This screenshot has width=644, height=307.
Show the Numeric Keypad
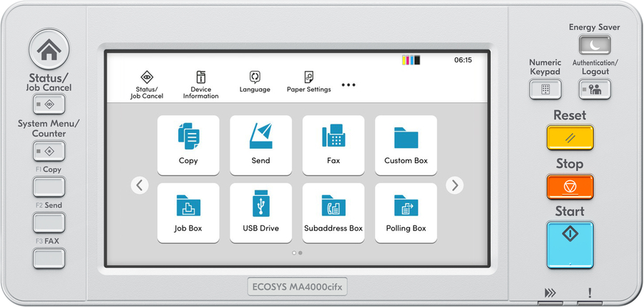[x=545, y=89]
